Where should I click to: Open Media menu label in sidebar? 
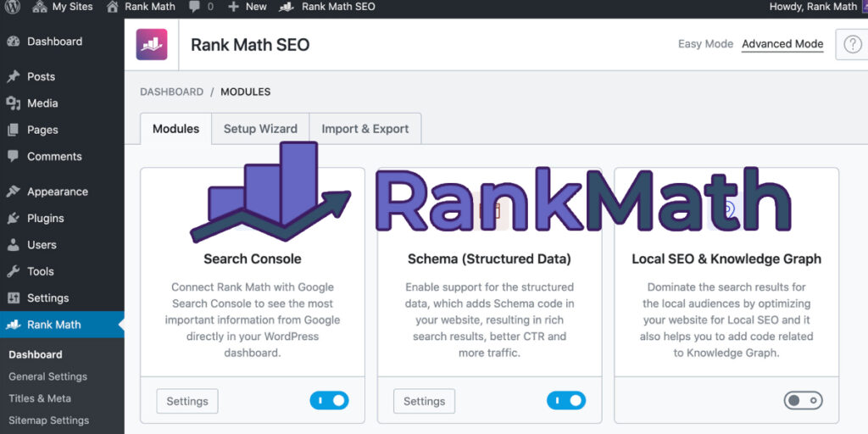coord(42,103)
